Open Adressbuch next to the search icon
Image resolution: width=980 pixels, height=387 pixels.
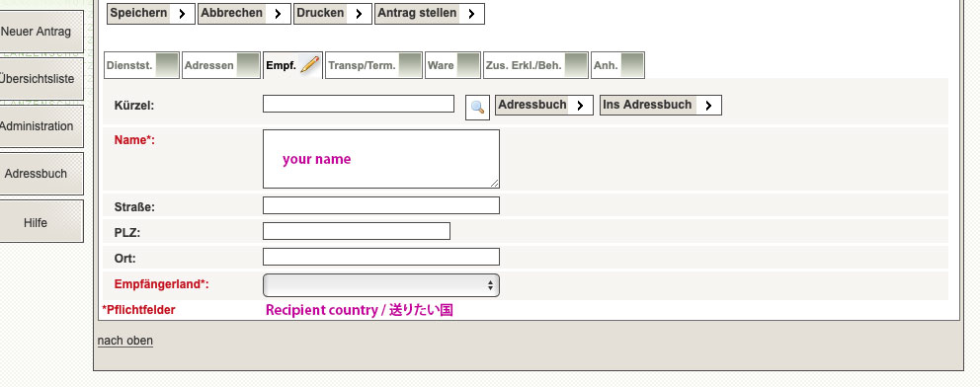pos(543,105)
